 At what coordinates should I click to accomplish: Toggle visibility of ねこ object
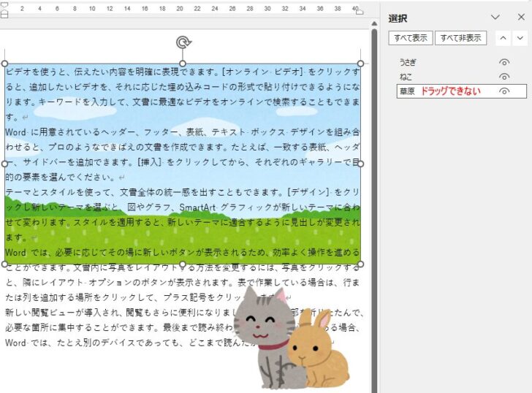point(504,77)
